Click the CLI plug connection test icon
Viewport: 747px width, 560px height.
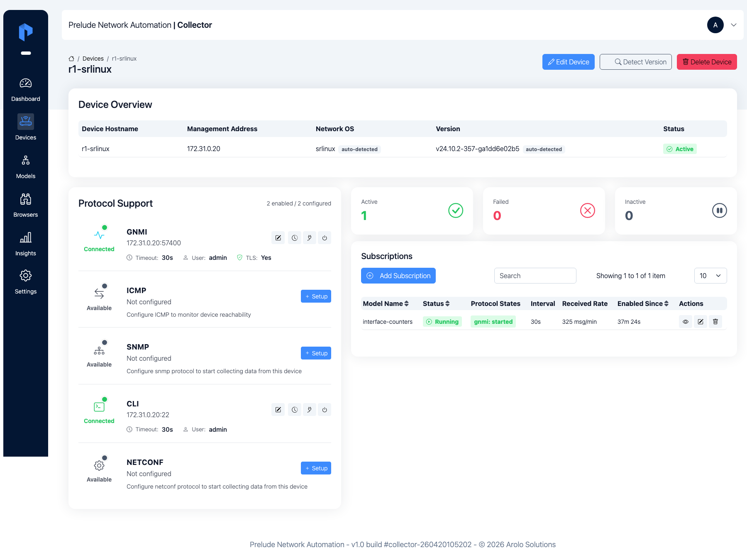point(310,410)
